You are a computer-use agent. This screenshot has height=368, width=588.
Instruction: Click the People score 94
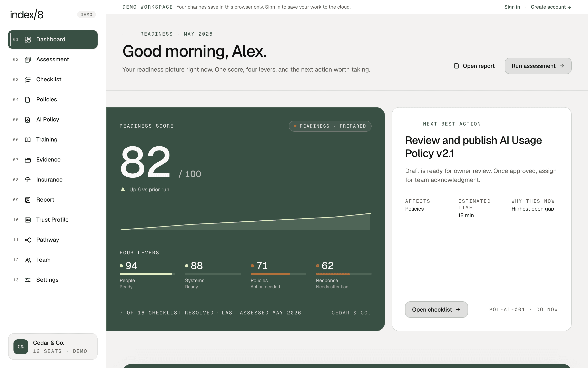(x=131, y=266)
